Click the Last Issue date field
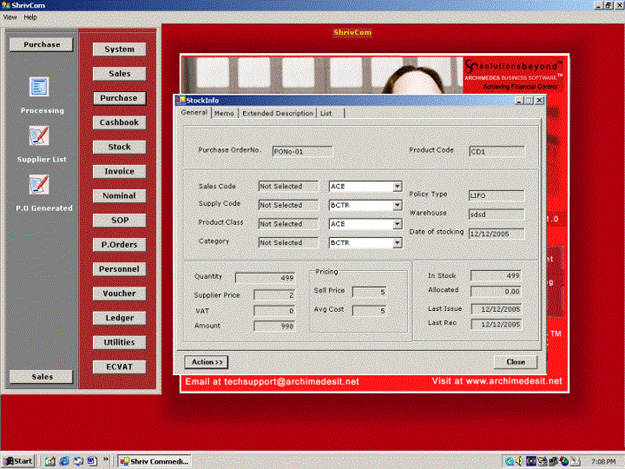 tap(496, 309)
